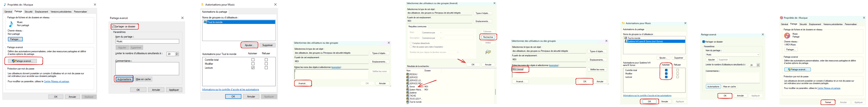Select the "Requêtes communes" tab
868x107 pixels.
417,26
